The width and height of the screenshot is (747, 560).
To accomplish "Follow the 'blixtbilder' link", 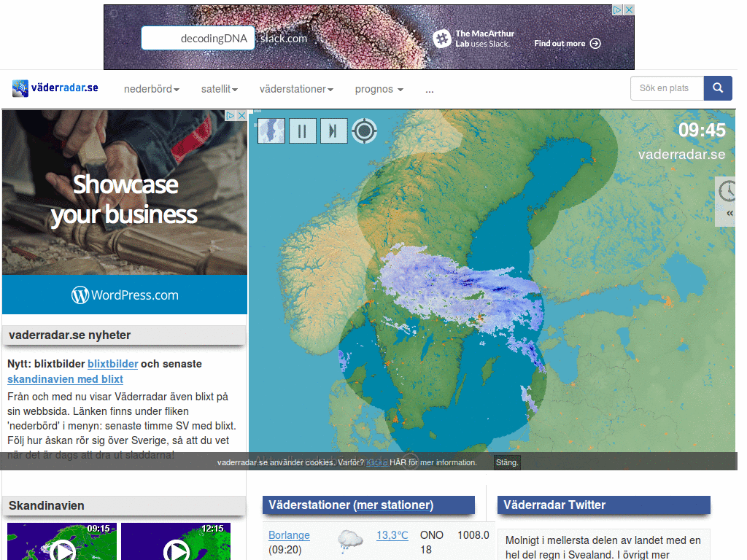I will (x=113, y=364).
